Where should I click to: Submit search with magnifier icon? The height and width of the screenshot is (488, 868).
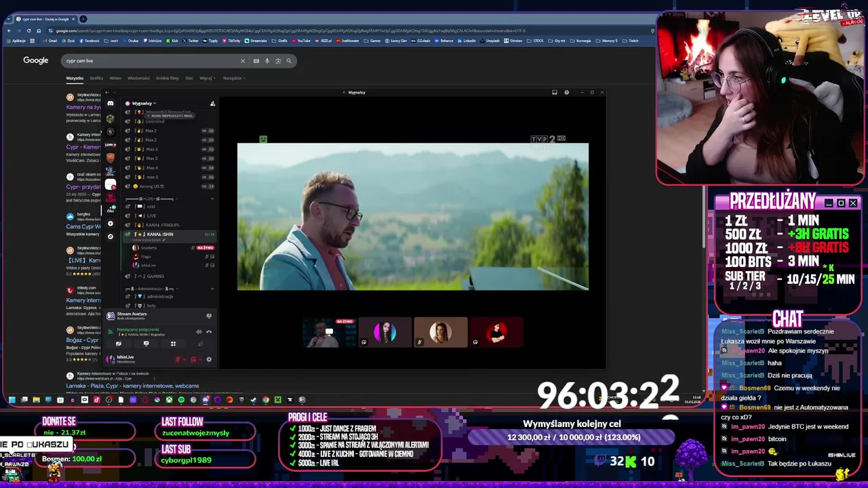289,61
